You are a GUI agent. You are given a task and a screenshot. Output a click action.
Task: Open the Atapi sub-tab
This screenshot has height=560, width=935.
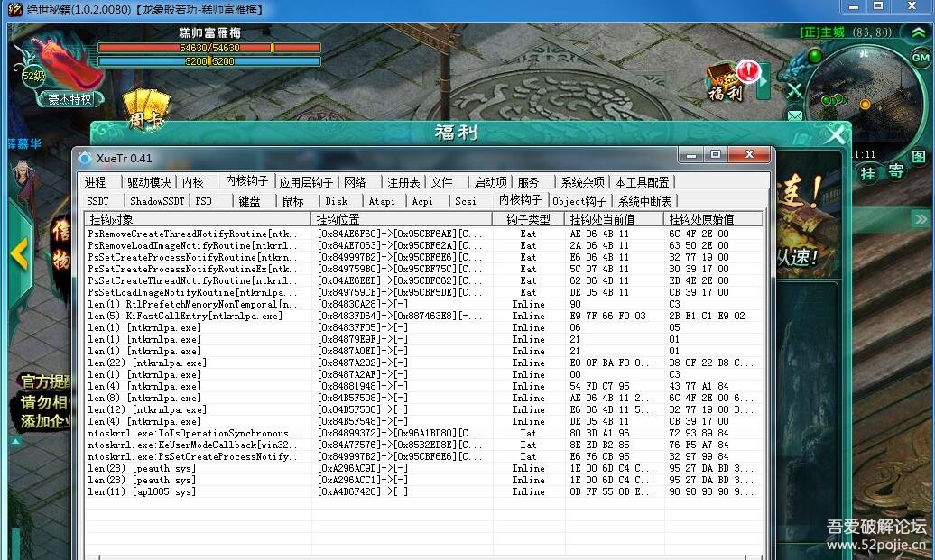pyautogui.click(x=382, y=201)
